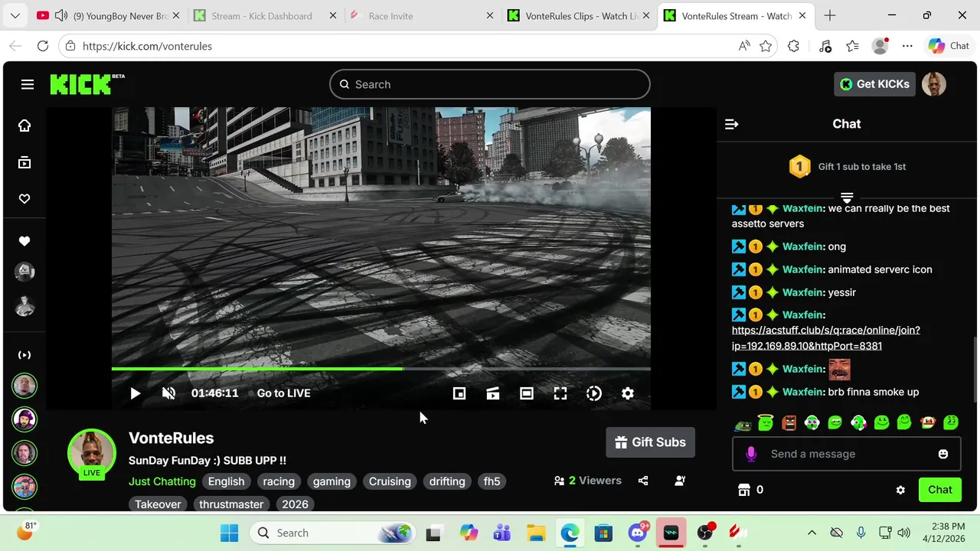Open the acstuff.club race join link
Viewport: 980px width, 551px height.
click(825, 338)
